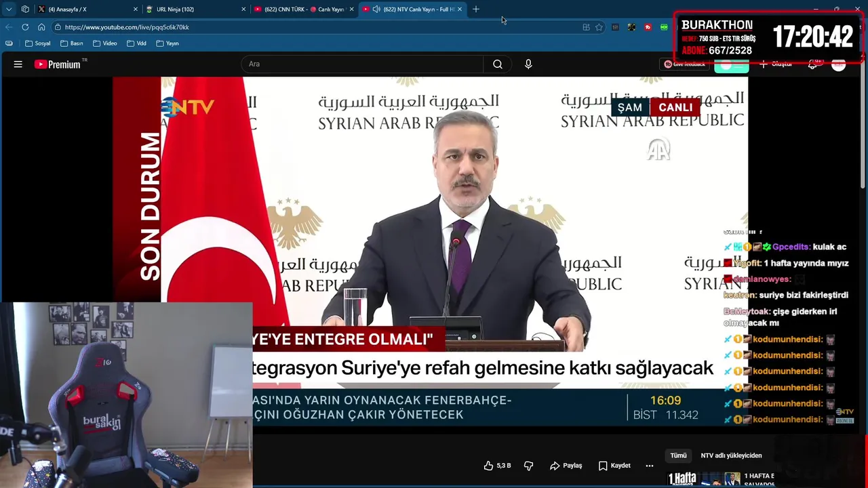Add this page to favorites star
Viewport: 868px width, 488px height.
click(599, 27)
